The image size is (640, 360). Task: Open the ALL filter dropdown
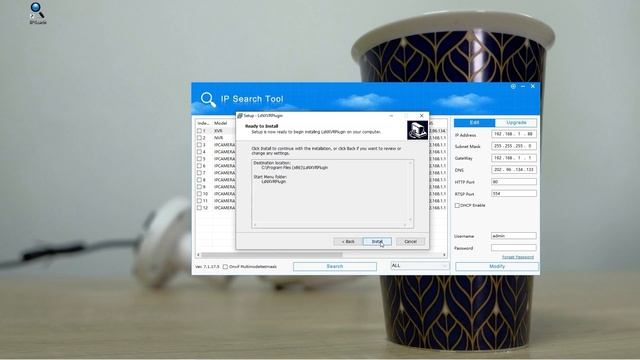click(420, 266)
